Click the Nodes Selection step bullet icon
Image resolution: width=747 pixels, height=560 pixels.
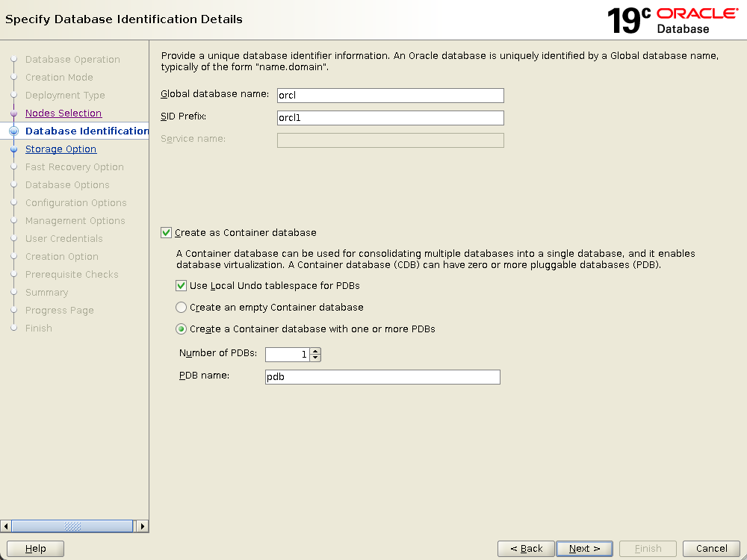click(x=13, y=113)
